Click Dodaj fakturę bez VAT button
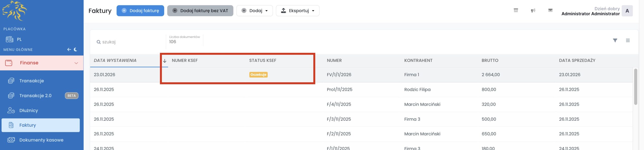Screen dimensions: 644x150 [x=200, y=11]
